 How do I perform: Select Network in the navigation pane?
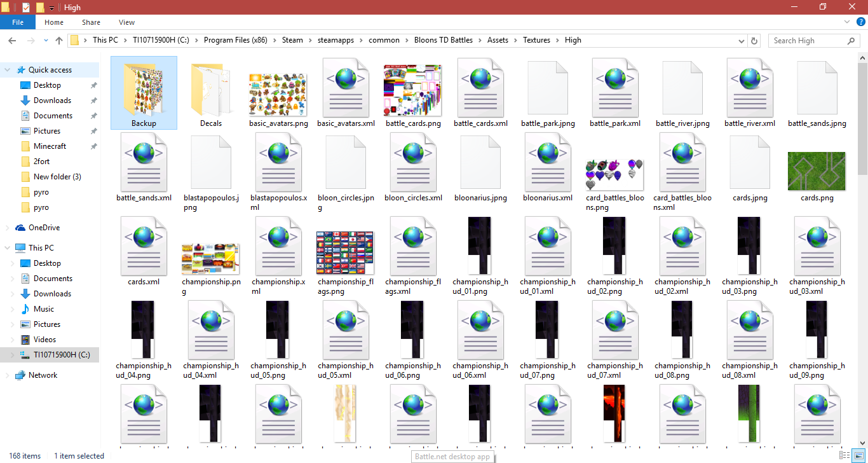[x=43, y=375]
